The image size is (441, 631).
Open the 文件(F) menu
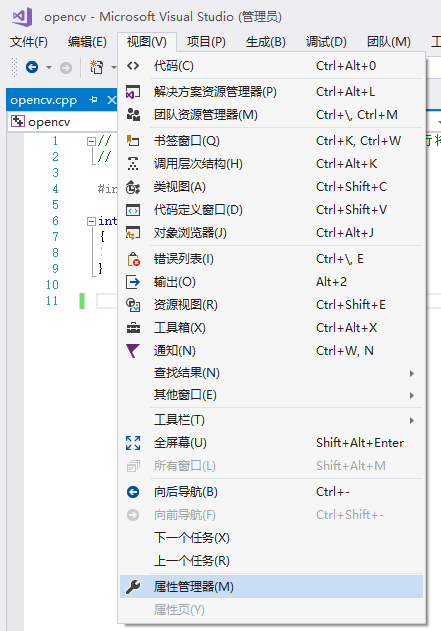click(x=29, y=42)
